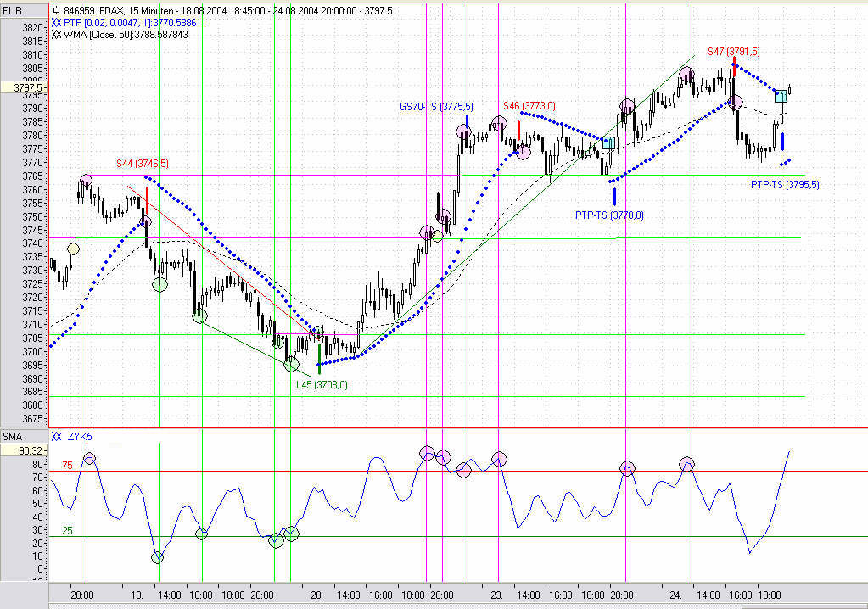868x609 pixels.
Task: Click the blue exit bar below GS70-TS label
Action: coord(468,122)
